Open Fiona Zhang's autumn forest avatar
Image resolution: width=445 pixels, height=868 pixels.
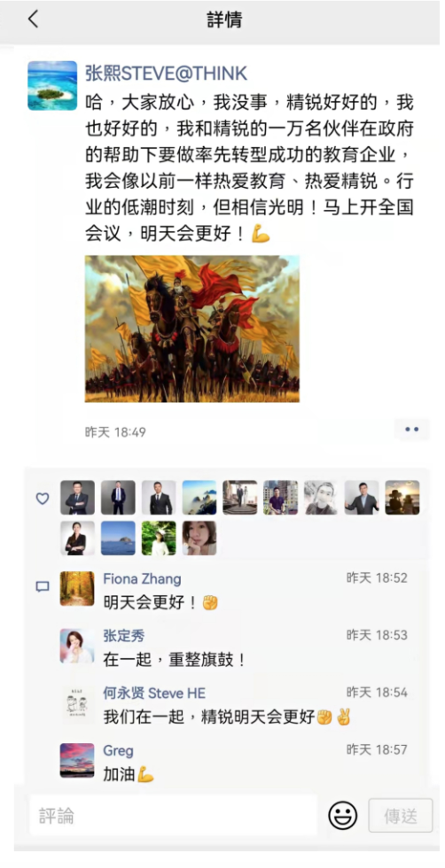pos(77,588)
